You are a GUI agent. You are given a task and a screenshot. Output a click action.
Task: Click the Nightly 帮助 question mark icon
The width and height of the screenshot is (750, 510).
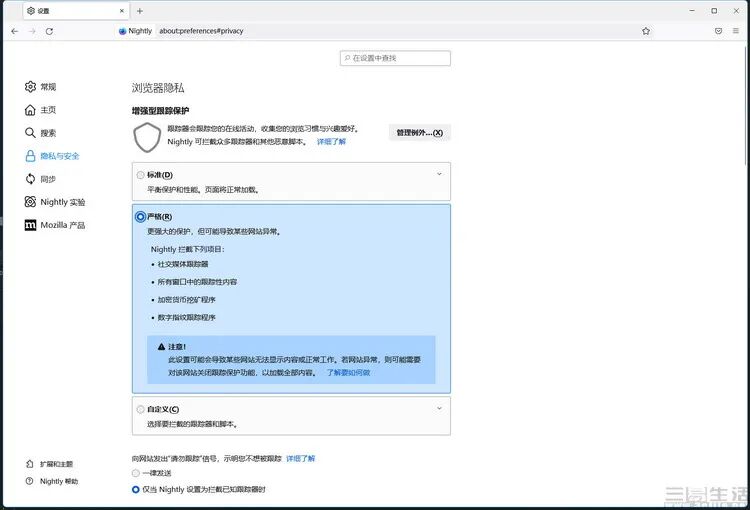(x=30, y=481)
